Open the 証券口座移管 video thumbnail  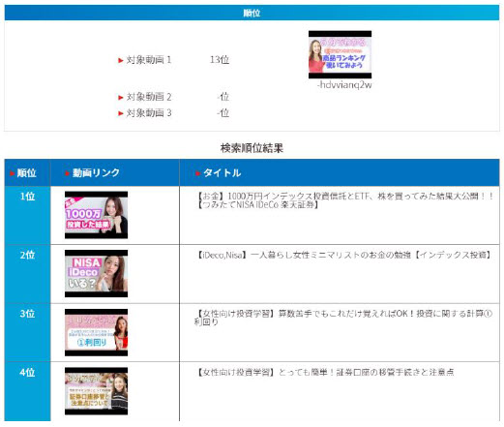pyautogui.click(x=96, y=391)
